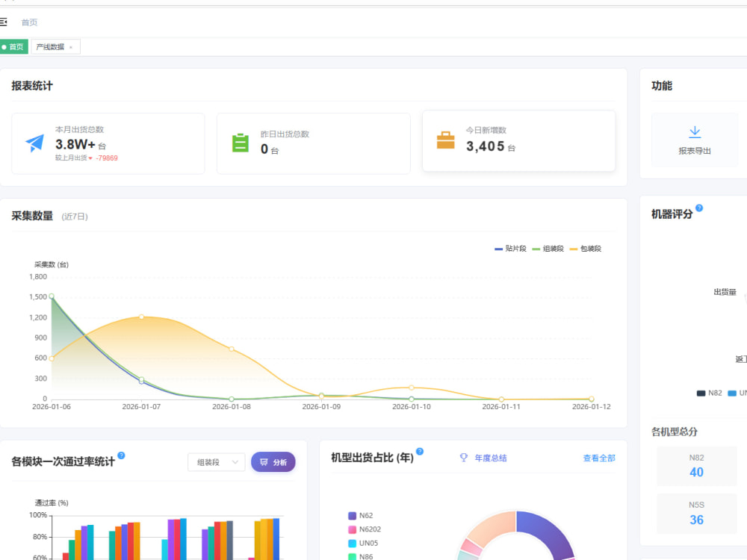Screen dimensions: 747x560
Task: Click the N82 score 40 card
Action: tap(696, 466)
